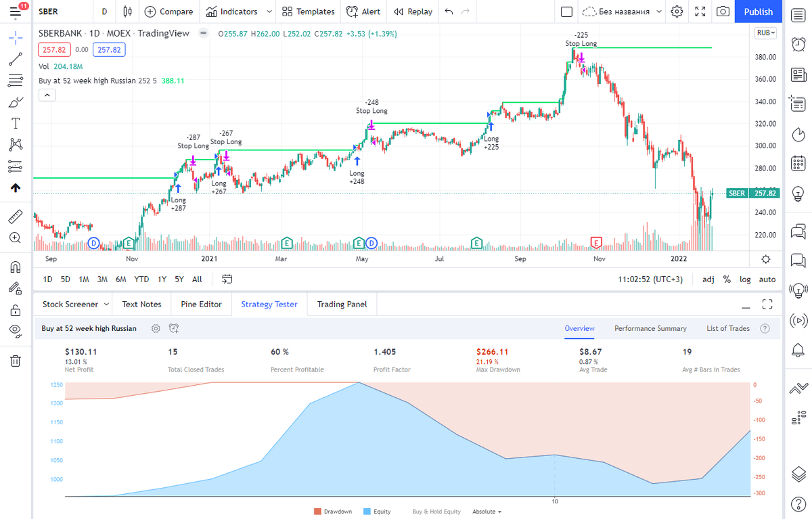Image resolution: width=812 pixels, height=519 pixels.
Task: Open the candlestick chart style menu
Action: point(127,12)
